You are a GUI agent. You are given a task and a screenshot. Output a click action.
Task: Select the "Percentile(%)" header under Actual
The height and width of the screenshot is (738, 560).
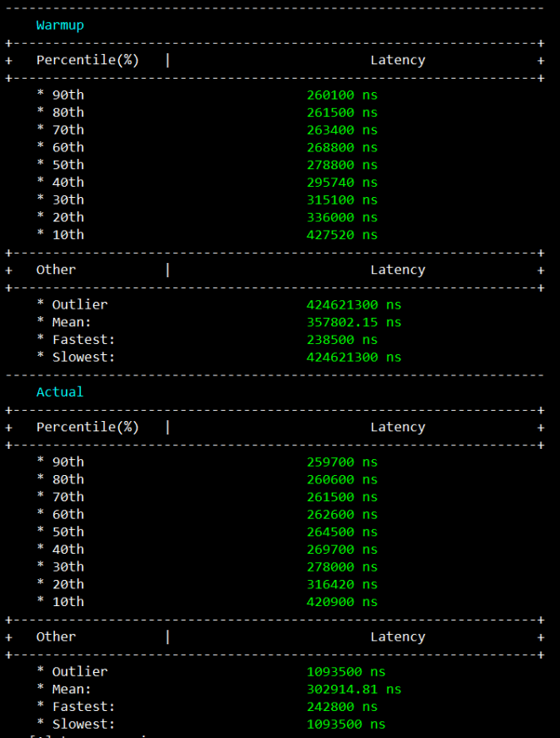(x=88, y=427)
